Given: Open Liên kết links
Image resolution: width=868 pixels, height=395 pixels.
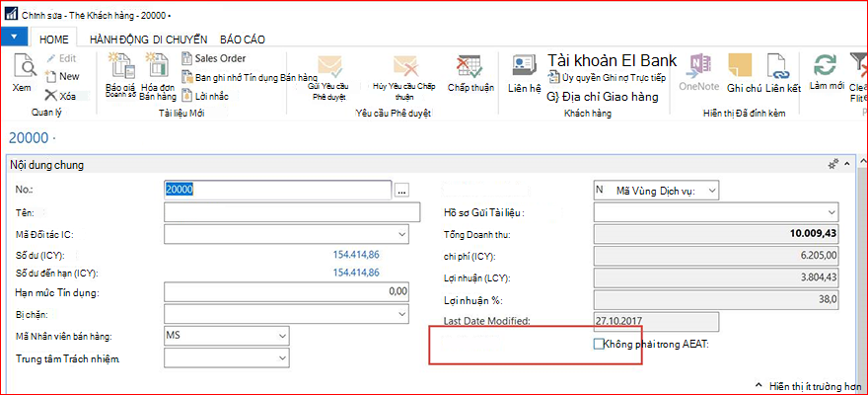Looking at the screenshot, I should [783, 73].
